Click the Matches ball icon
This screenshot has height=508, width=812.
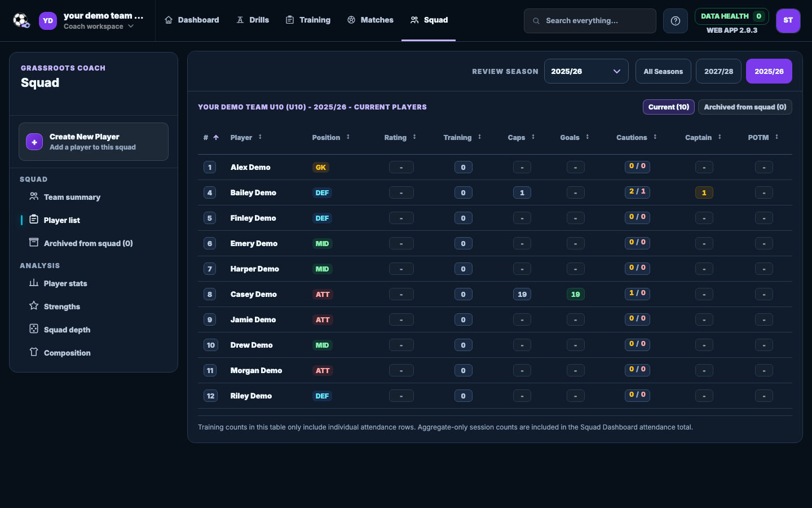tap(351, 20)
